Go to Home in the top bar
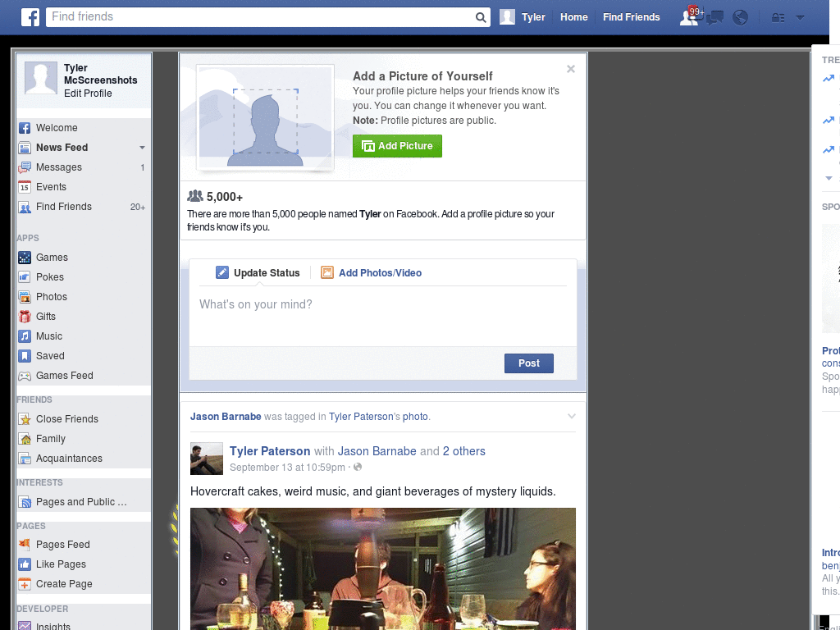 pos(573,17)
